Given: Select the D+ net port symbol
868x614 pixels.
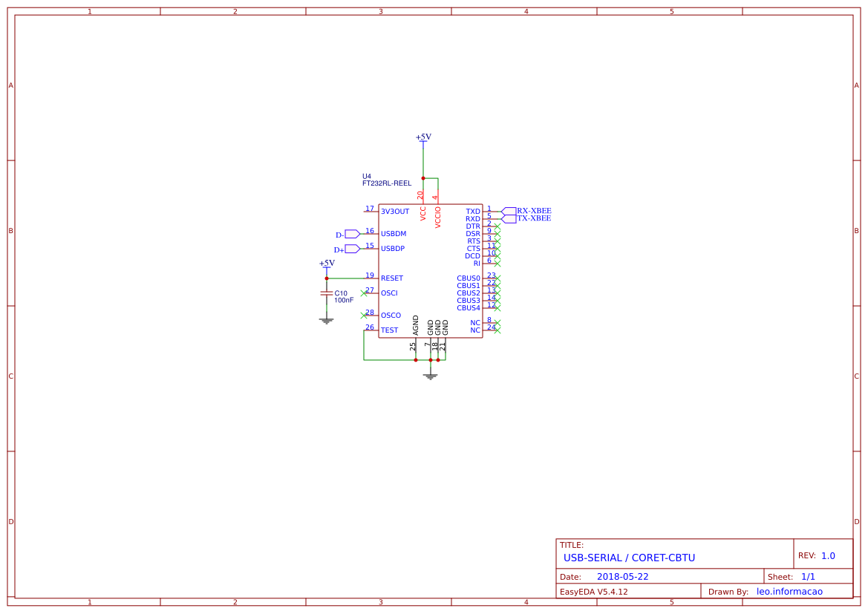Looking at the screenshot, I should click(352, 249).
